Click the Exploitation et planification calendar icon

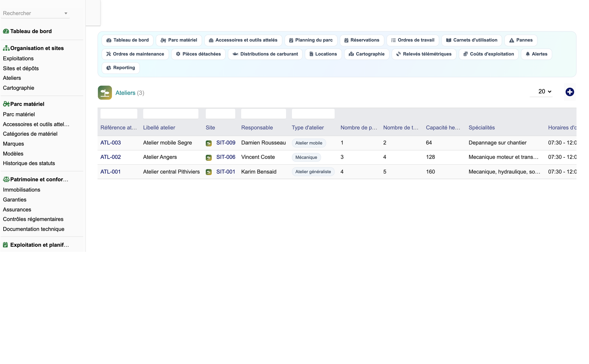[x=5, y=245]
